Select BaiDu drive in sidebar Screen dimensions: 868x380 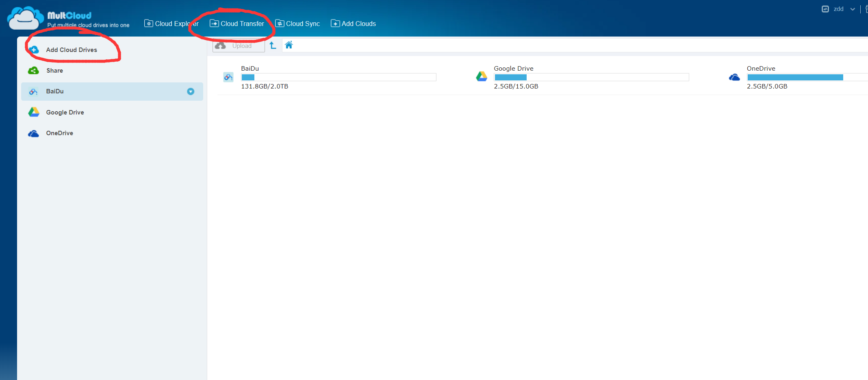pyautogui.click(x=112, y=91)
